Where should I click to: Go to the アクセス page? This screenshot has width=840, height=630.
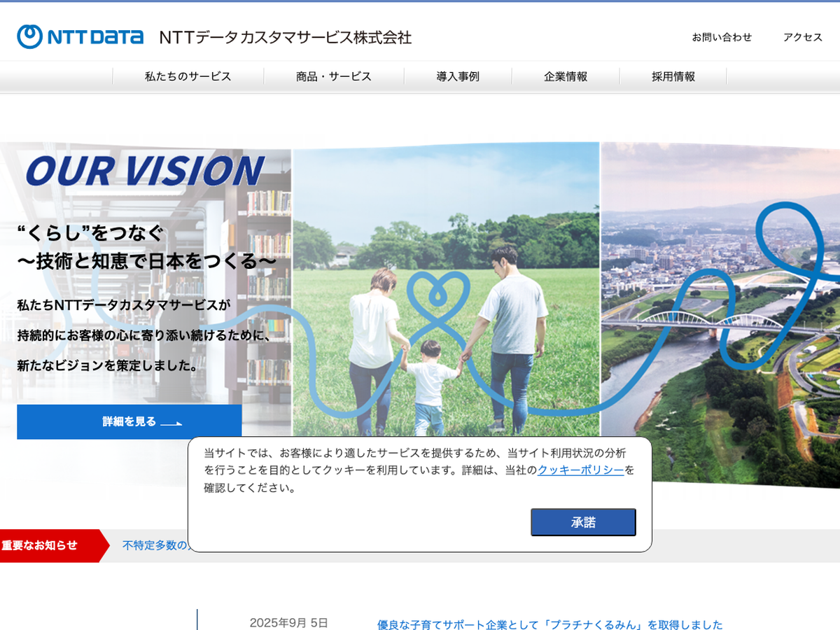click(802, 38)
